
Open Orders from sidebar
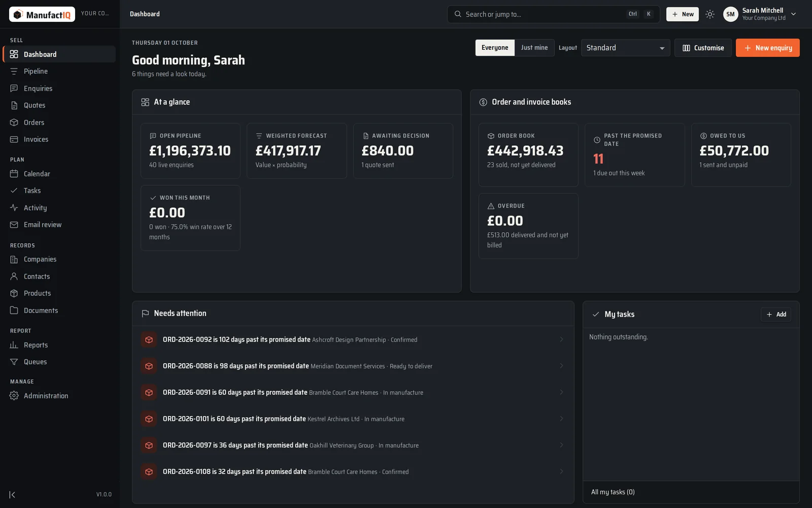(59, 122)
